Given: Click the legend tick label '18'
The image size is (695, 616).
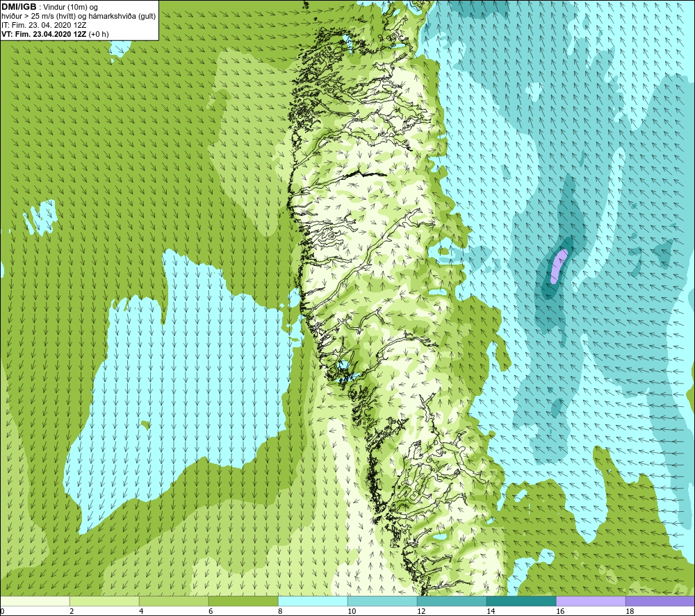Looking at the screenshot, I should [630, 612].
